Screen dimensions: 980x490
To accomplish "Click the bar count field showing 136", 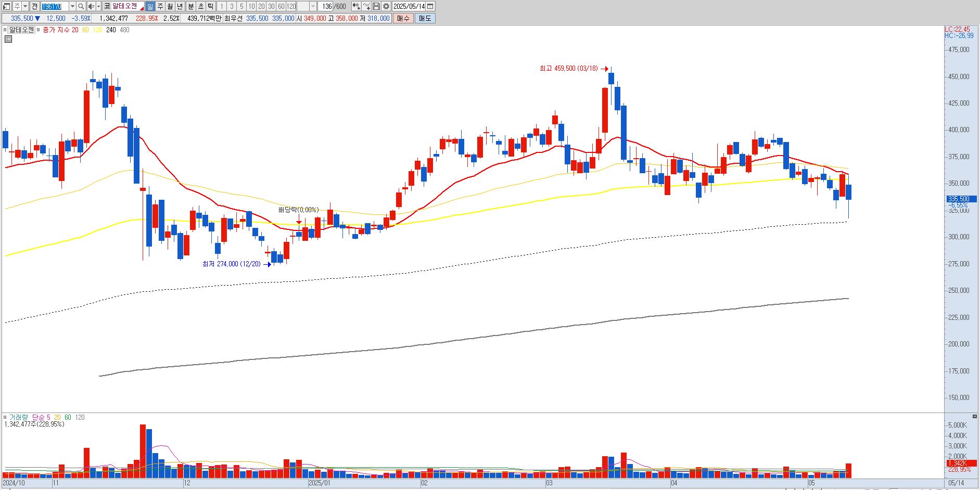I will click(326, 6).
